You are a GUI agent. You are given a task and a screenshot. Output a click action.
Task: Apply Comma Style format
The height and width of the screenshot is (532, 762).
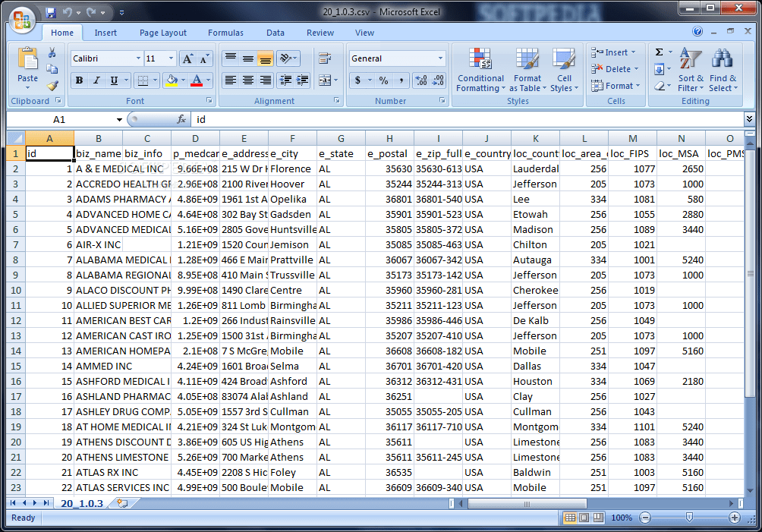pos(401,80)
